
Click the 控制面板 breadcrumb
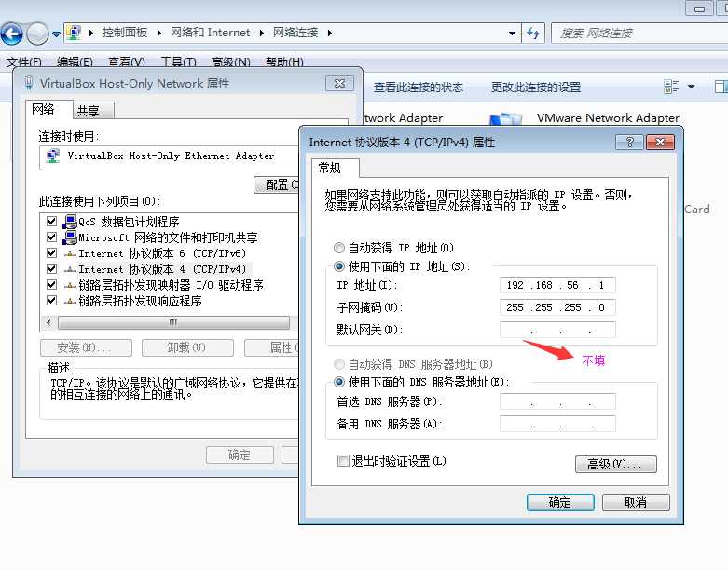[124, 33]
